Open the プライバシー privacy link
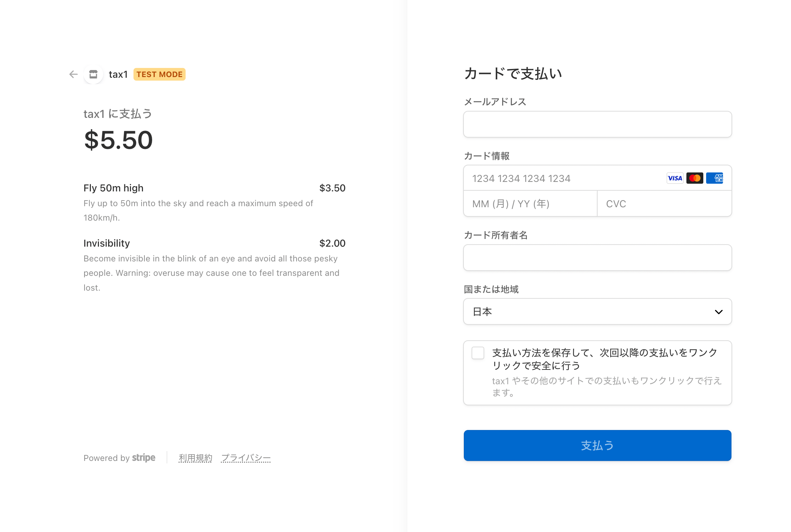The height and width of the screenshot is (532, 791). (246, 457)
